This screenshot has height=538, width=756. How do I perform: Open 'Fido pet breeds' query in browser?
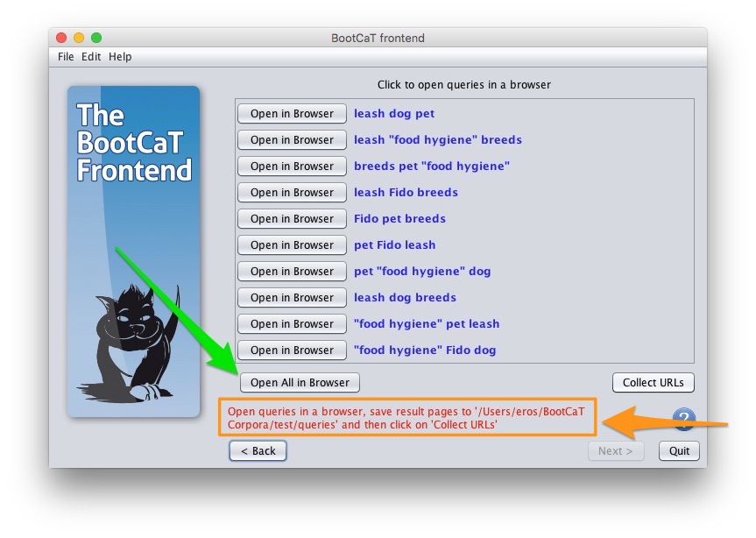(x=292, y=218)
